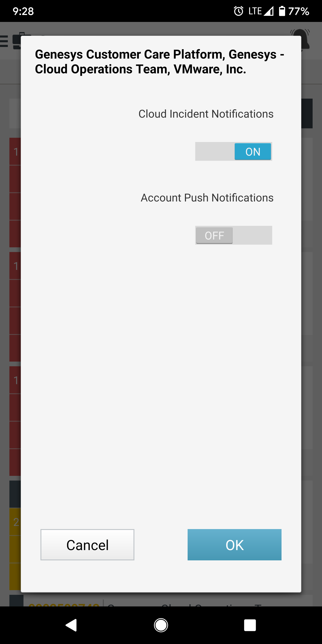Open the dimmed hamburger menu icon
Viewport: 322px width, 644px height.
point(4,41)
